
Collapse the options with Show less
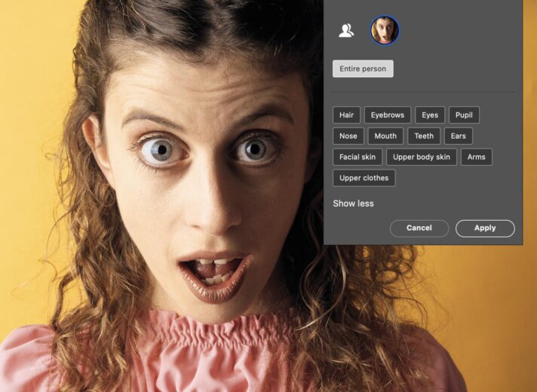tap(353, 204)
